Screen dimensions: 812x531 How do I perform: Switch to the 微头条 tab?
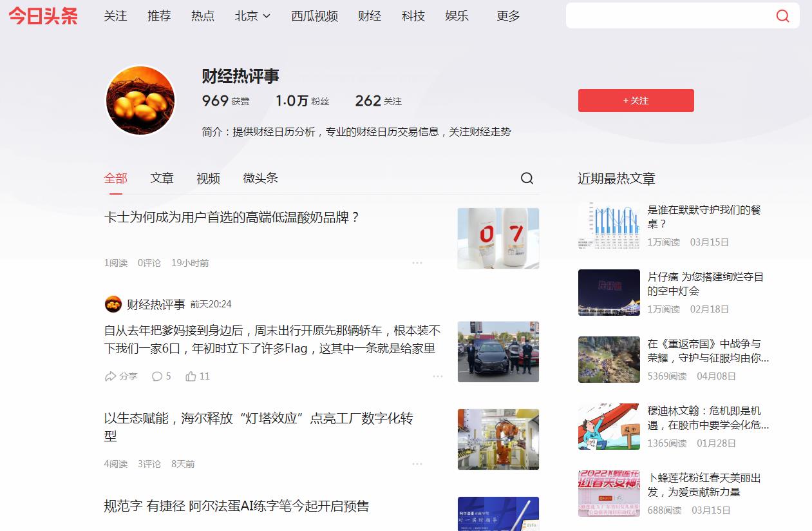pyautogui.click(x=260, y=179)
